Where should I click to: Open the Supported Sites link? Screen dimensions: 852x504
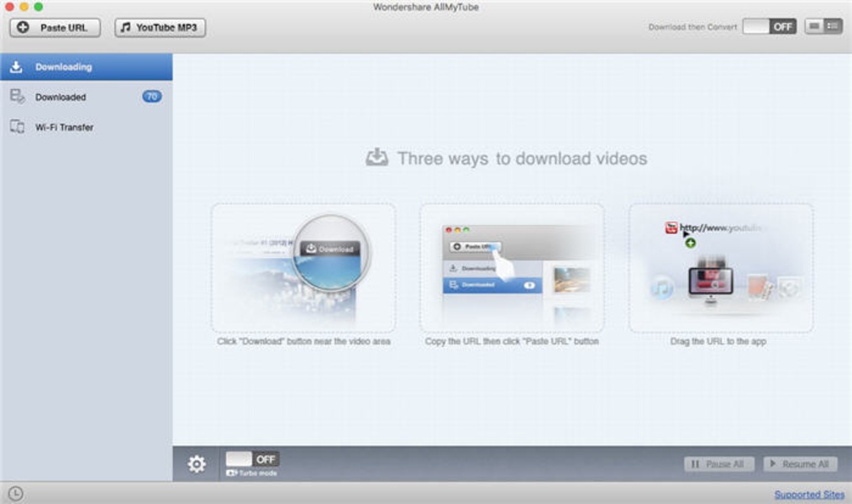809,495
